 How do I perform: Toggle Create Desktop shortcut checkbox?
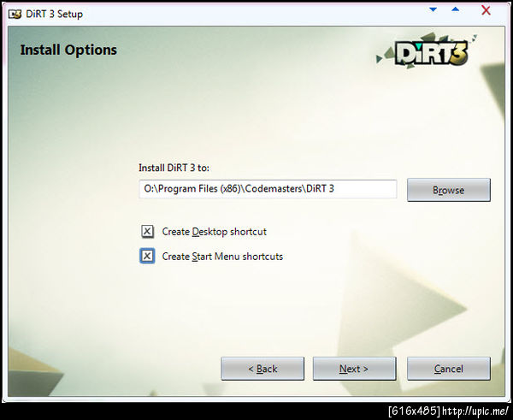click(147, 232)
